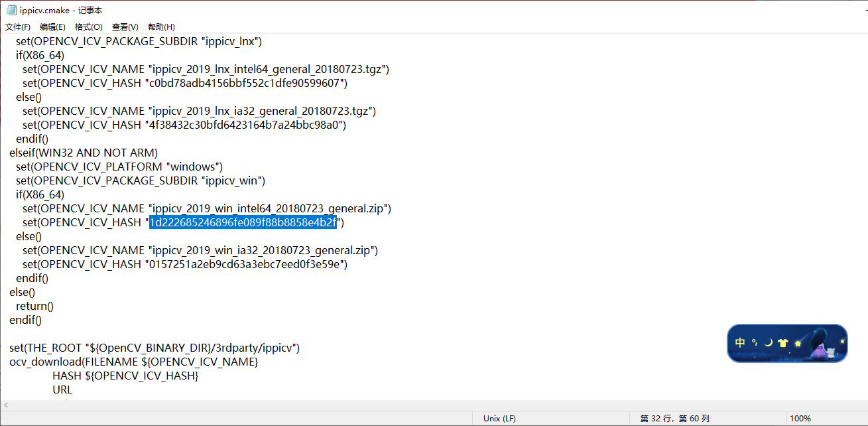This screenshot has height=426, width=868.
Task: Click the set(THE_ROOT ...3rdparty/ippicv) line
Action: coord(155,348)
